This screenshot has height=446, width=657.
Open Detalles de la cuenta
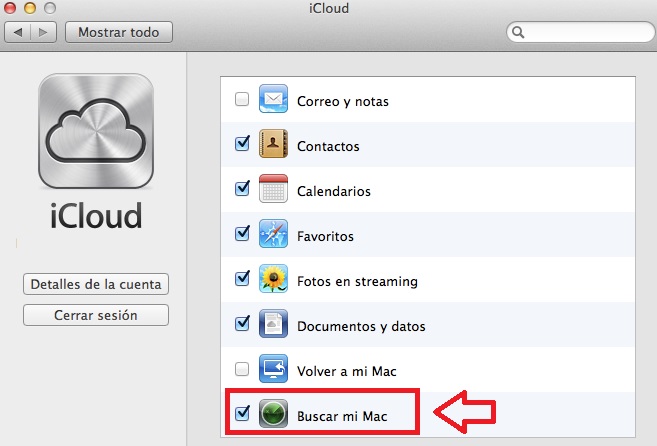coord(96,284)
